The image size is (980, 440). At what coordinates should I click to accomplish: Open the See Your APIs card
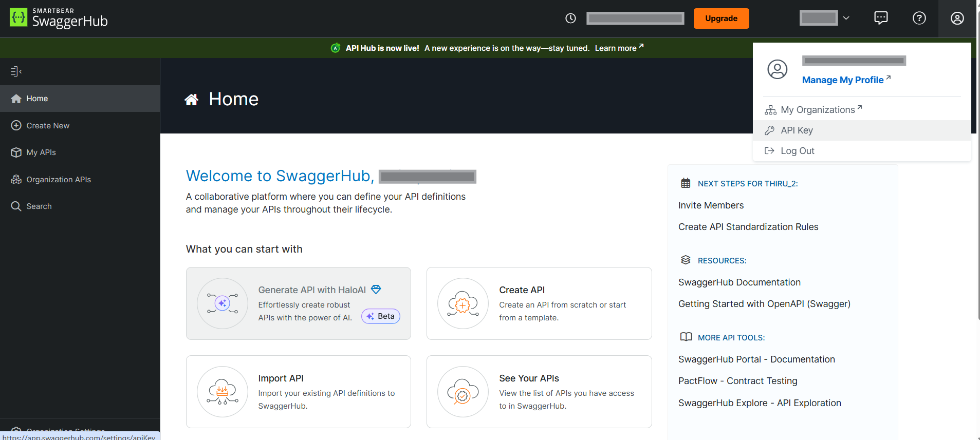pyautogui.click(x=539, y=392)
